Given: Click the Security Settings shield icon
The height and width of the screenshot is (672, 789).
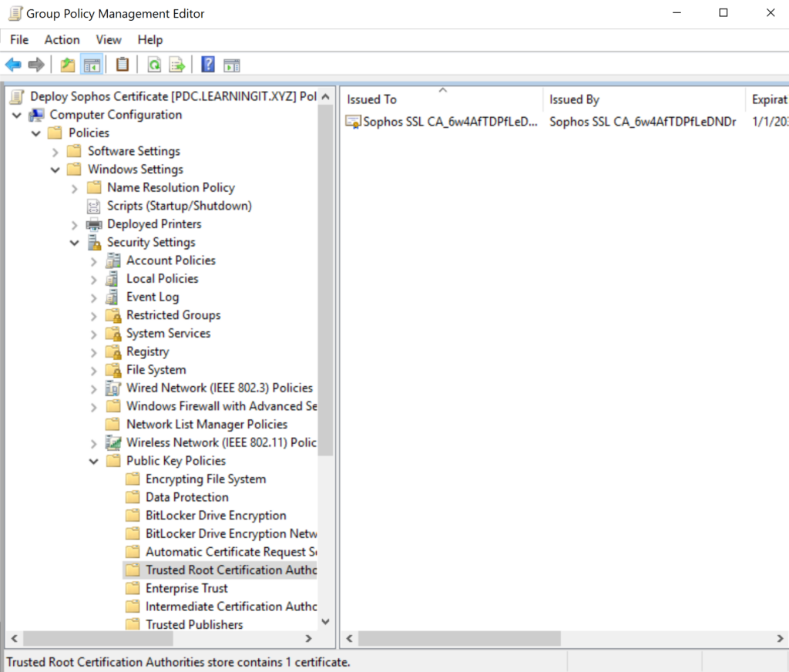Looking at the screenshot, I should click(x=94, y=243).
